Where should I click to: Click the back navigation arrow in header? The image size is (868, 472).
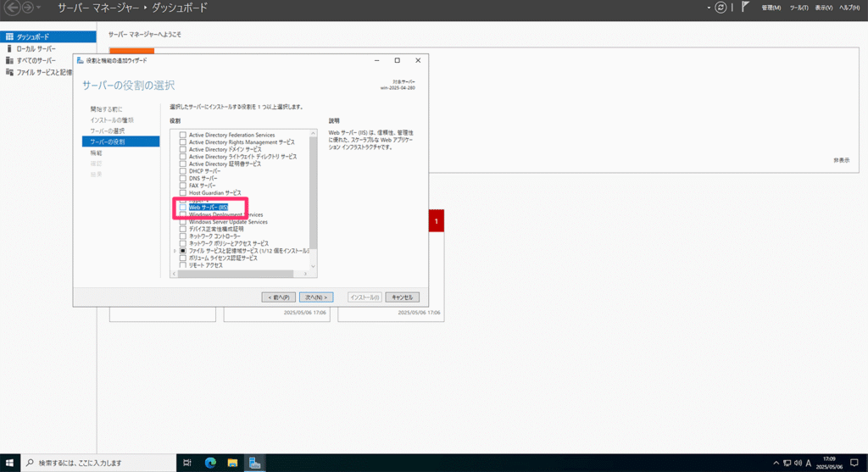pos(12,8)
